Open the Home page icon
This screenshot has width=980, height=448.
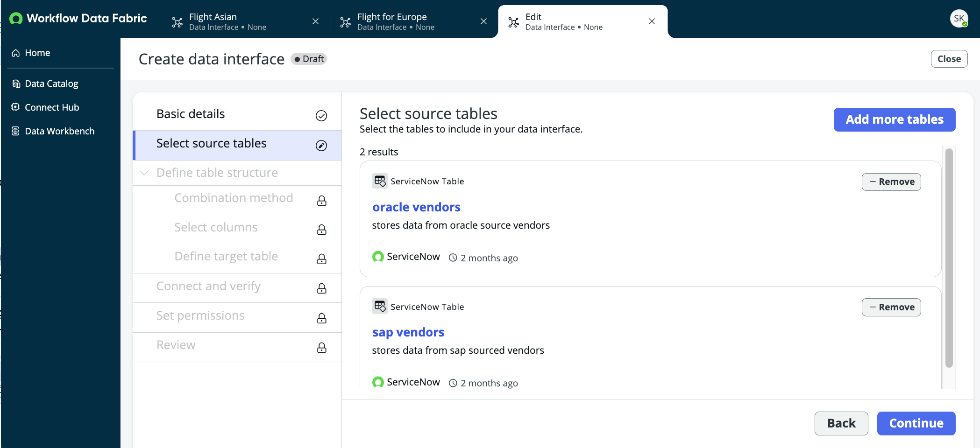16,53
